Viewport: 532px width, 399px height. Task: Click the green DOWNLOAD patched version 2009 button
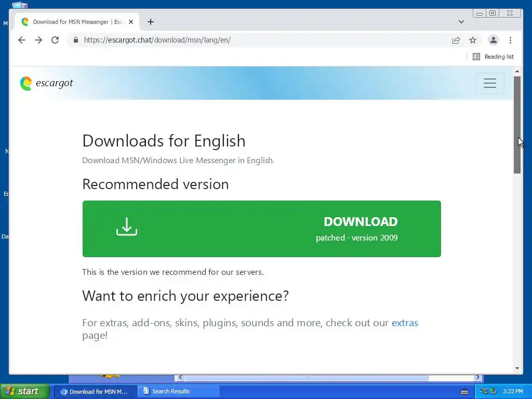262,229
